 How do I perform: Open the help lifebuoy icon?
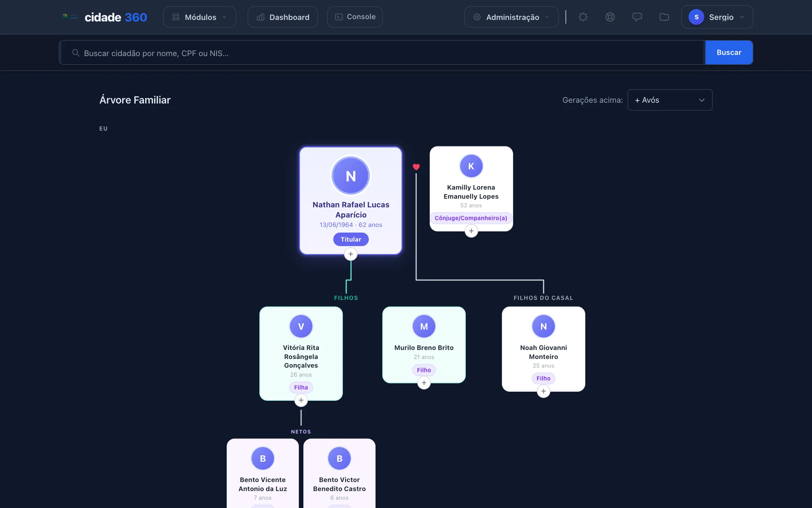click(x=610, y=17)
